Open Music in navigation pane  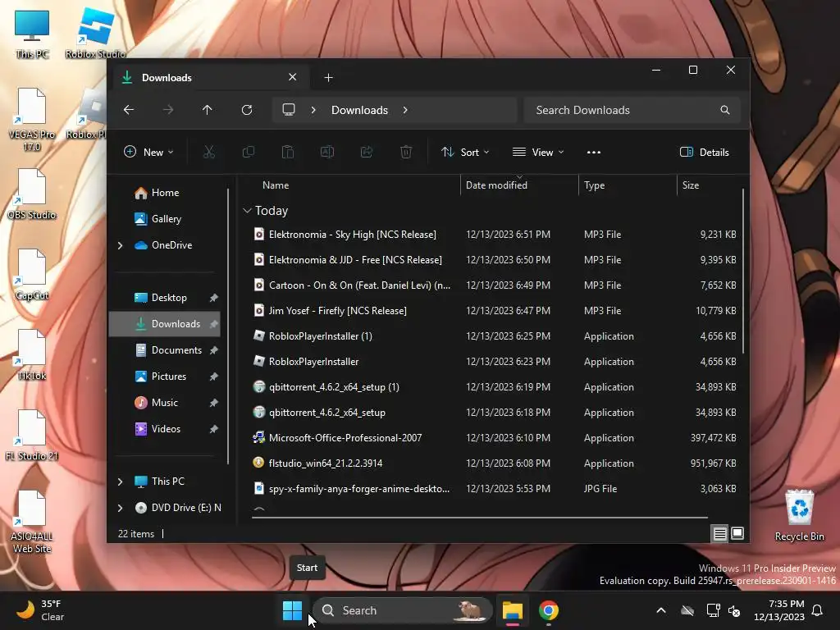(164, 402)
